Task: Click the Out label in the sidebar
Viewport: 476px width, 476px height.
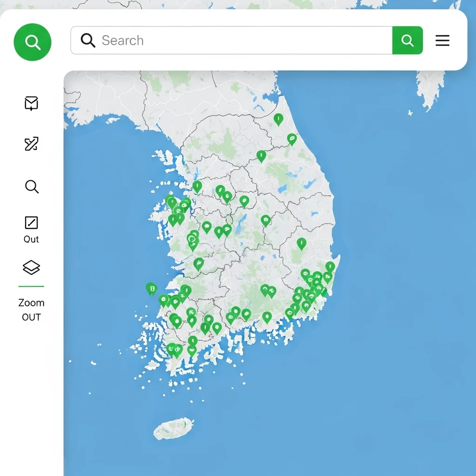Action: coord(31,239)
